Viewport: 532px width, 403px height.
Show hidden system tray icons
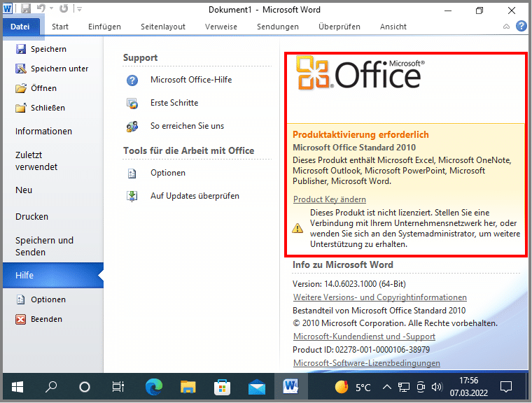(x=386, y=386)
